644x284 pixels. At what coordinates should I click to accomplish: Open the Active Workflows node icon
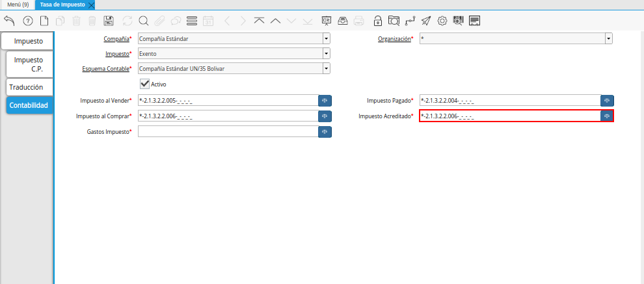point(409,21)
